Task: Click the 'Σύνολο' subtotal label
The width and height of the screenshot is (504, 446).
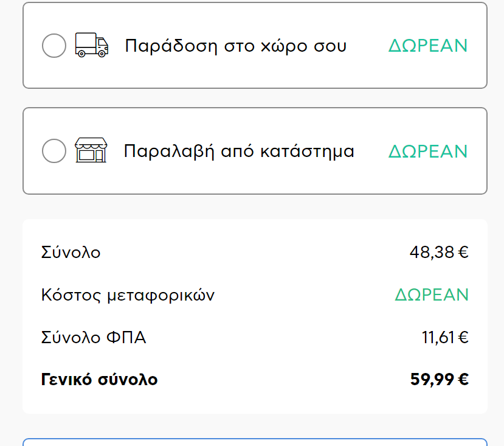Action: tap(71, 252)
